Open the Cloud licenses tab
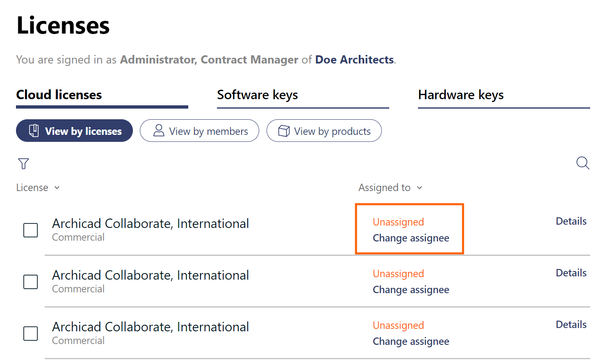Image resolution: width=600 pixels, height=362 pixels. pyautogui.click(x=102, y=98)
